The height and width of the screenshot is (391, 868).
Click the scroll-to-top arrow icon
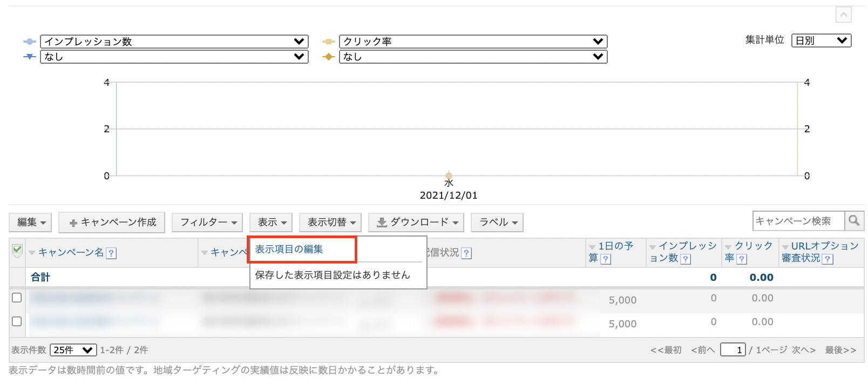point(843,15)
